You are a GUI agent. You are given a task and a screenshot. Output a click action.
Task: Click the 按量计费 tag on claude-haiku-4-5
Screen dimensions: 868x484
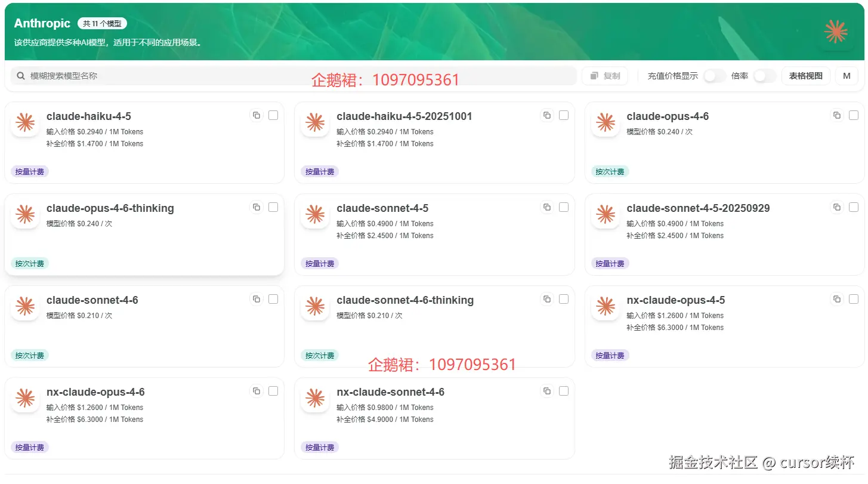30,172
